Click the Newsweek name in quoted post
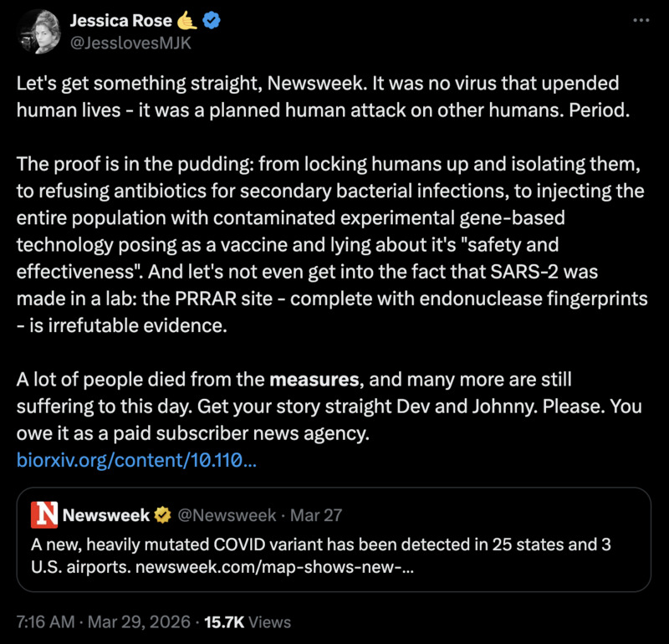This screenshot has width=669, height=644. (106, 514)
